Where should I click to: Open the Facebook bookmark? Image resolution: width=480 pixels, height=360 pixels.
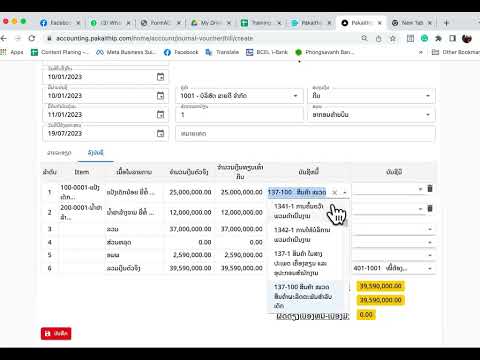click(x=181, y=52)
